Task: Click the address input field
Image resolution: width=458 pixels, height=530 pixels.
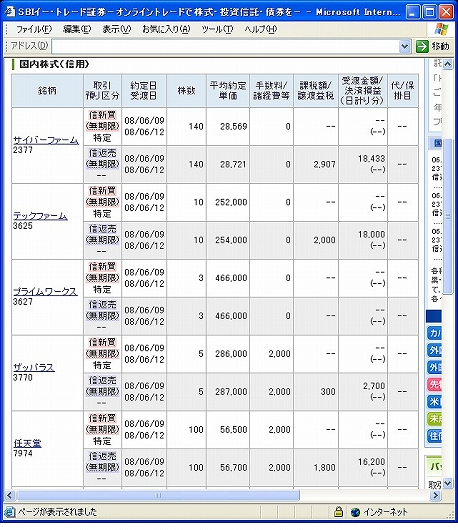Action: pyautogui.click(x=225, y=46)
